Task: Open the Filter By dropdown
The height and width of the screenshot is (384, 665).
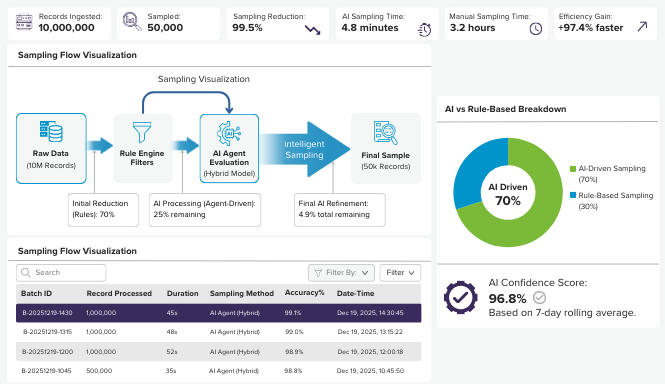Action: (341, 273)
